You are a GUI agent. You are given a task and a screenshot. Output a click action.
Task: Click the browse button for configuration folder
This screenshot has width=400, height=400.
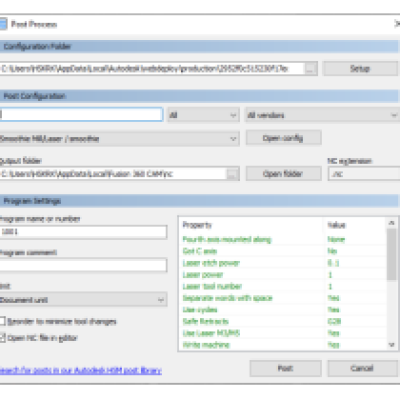310,69
